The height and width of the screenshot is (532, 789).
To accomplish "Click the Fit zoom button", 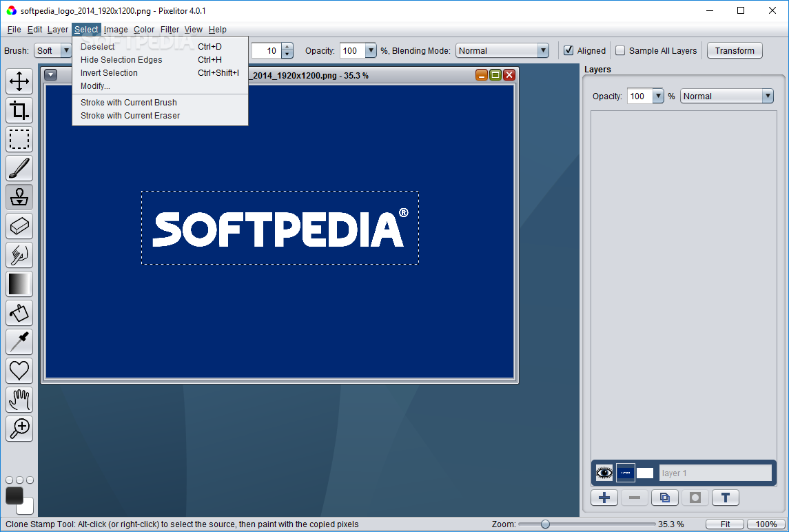I will (x=725, y=524).
